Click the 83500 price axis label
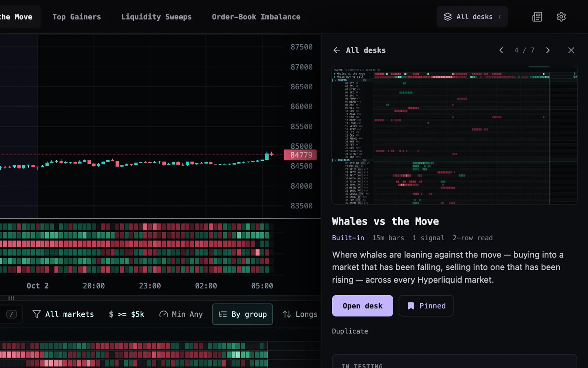 tap(301, 206)
